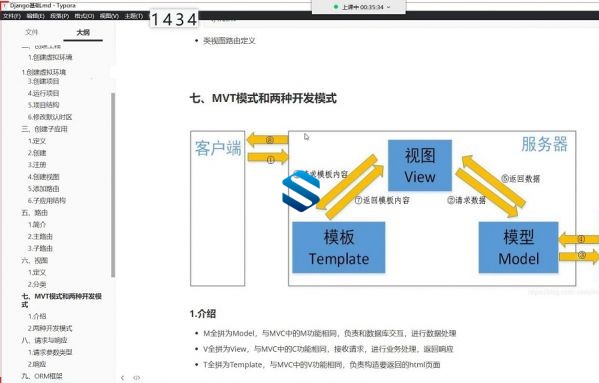Screen dimensions: 599x383
Task: Expand the 上课中 timer dropdown chevron
Action: click(x=389, y=7)
